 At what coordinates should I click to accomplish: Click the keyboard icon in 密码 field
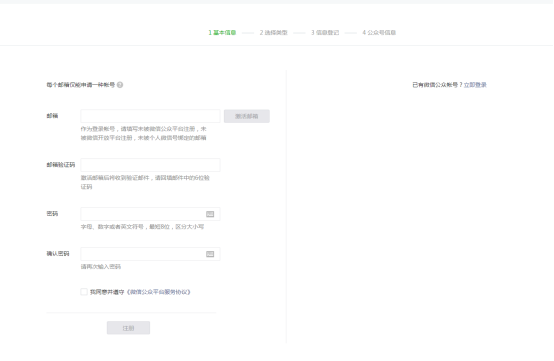click(210, 214)
